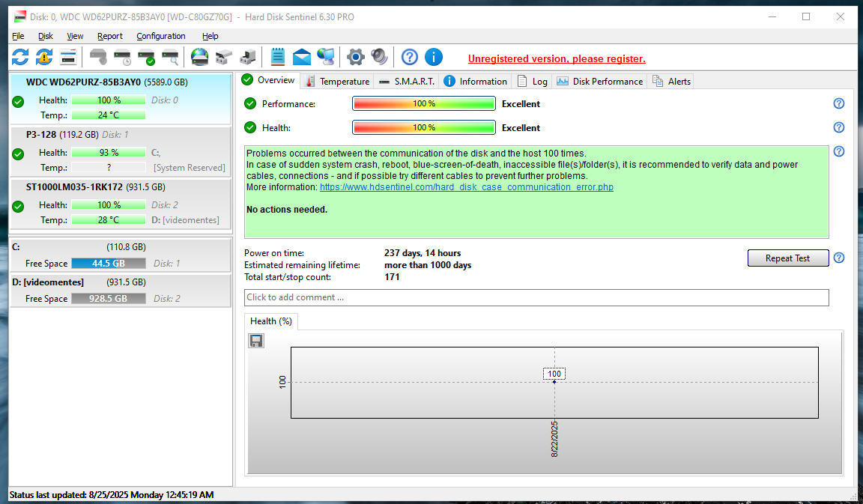Click the disk with green checkmark icon
Screen dimensions: 863x504
click(x=146, y=57)
